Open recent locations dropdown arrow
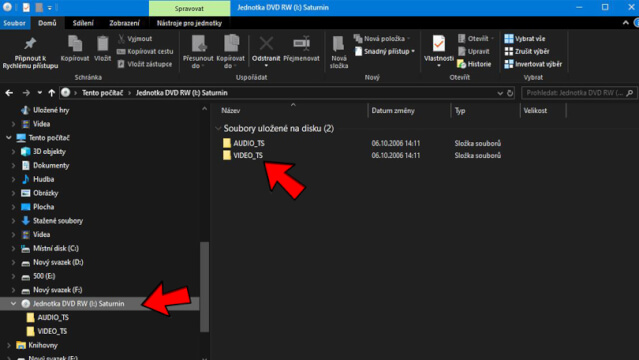The height and width of the screenshot is (360, 639). coord(40,93)
